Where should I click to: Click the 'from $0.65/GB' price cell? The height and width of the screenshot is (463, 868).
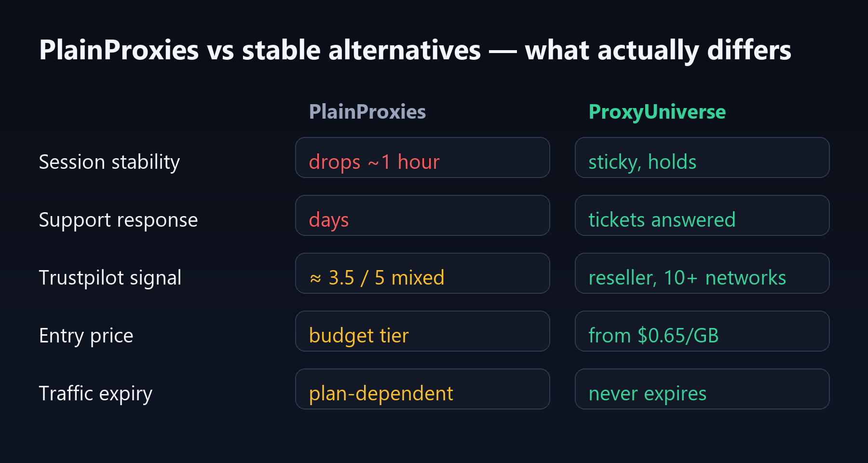702,331
